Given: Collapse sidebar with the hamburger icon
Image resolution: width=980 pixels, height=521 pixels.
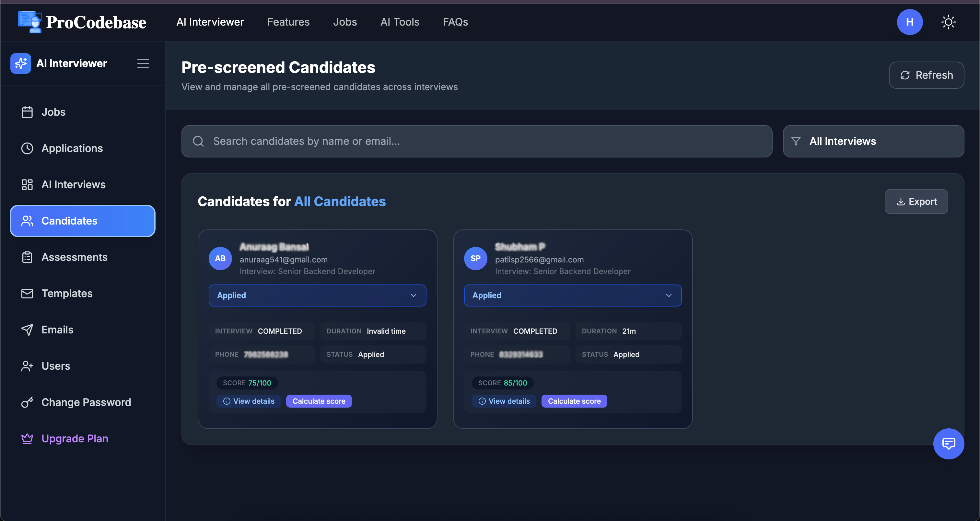Looking at the screenshot, I should pyautogui.click(x=143, y=63).
